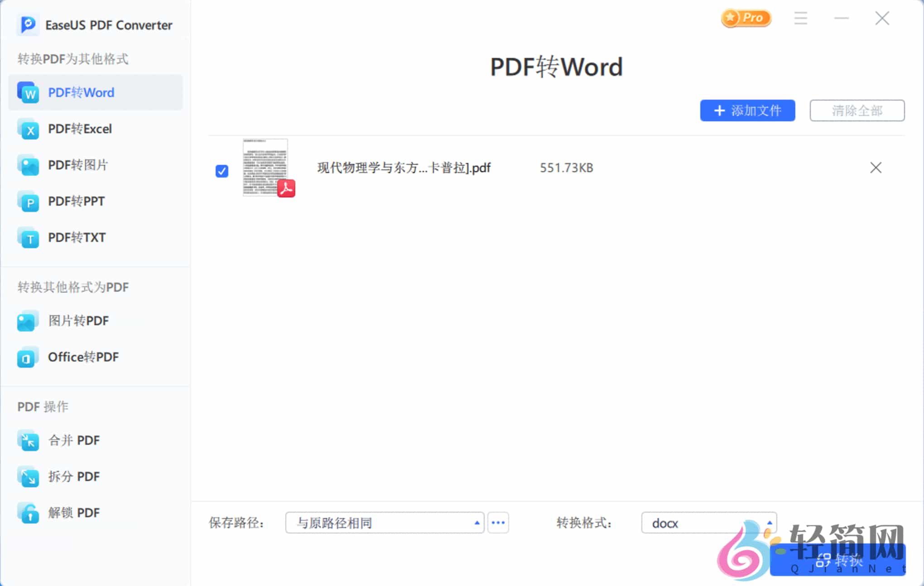Click the file size 551.73KB
Screen dimensions: 924x586
(x=566, y=168)
